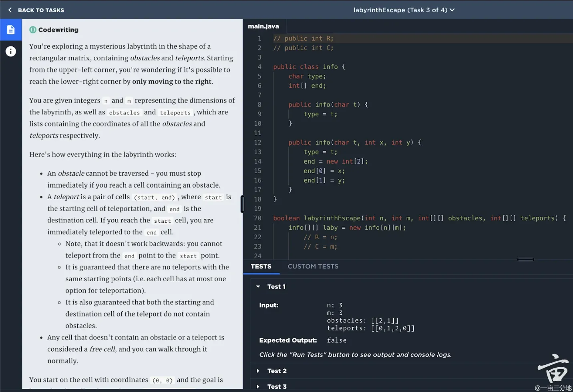Click the inline code '(start, end)' in description
The width and height of the screenshot is (573, 392).
click(155, 198)
